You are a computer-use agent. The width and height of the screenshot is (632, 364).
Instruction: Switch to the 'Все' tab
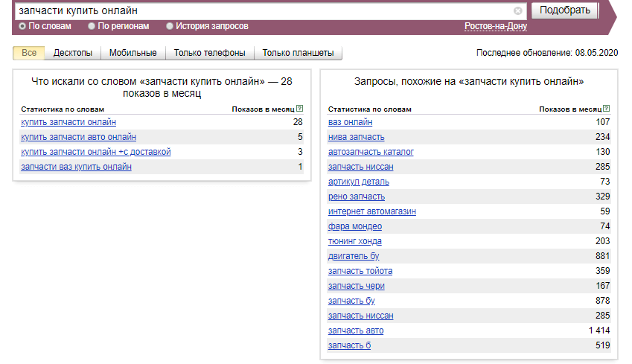[x=29, y=53]
